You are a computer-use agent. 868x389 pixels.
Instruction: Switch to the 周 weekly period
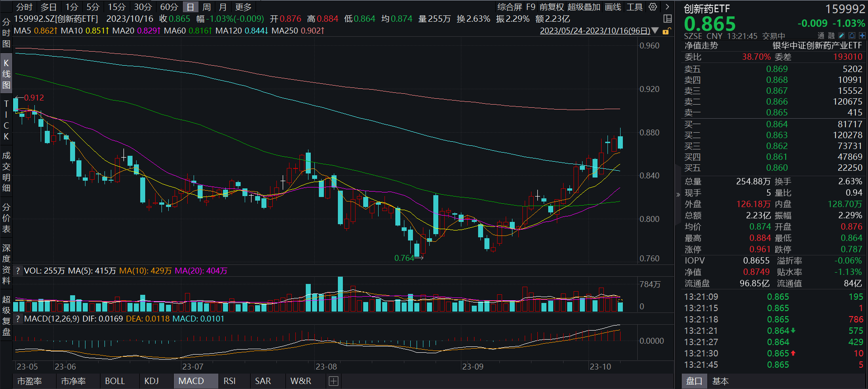pos(207,7)
